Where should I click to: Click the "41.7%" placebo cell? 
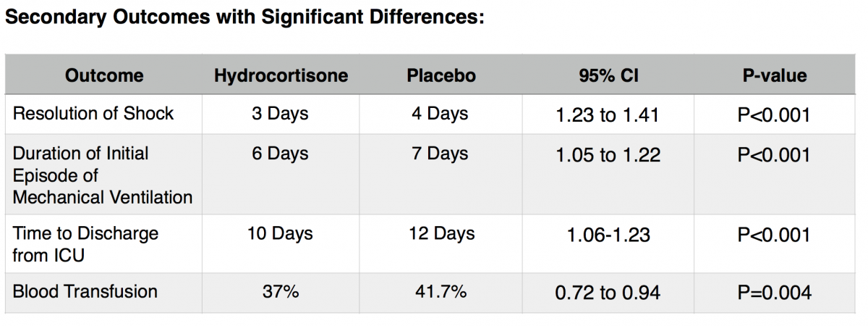(x=441, y=292)
